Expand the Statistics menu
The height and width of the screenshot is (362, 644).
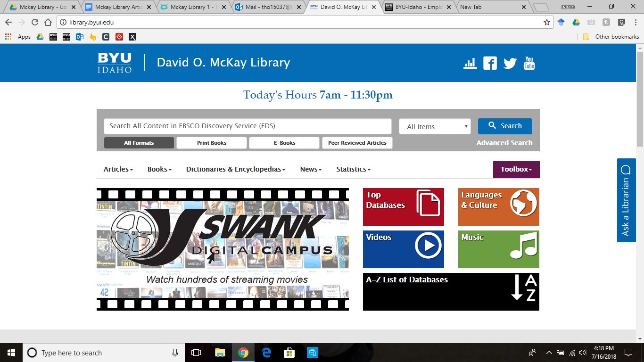click(353, 169)
